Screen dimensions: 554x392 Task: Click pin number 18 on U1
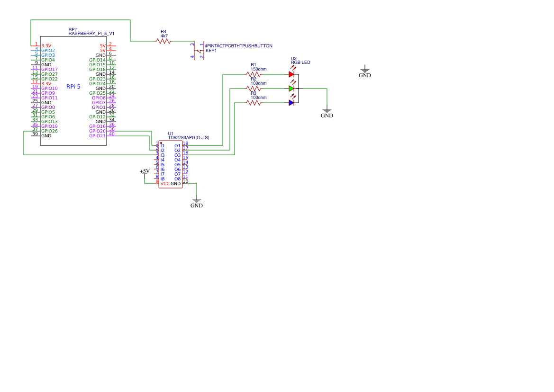185,143
